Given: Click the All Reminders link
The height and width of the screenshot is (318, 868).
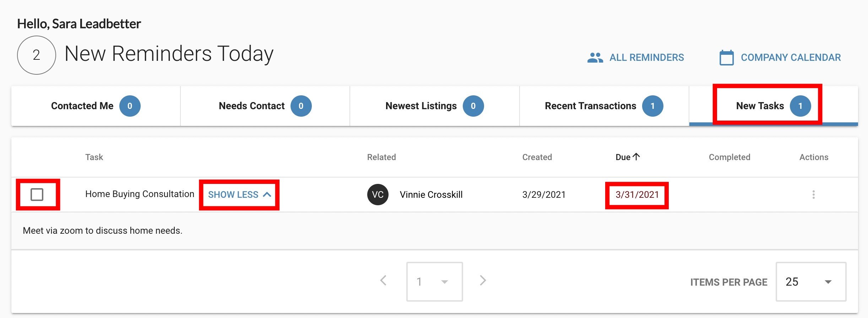Looking at the screenshot, I should [647, 58].
